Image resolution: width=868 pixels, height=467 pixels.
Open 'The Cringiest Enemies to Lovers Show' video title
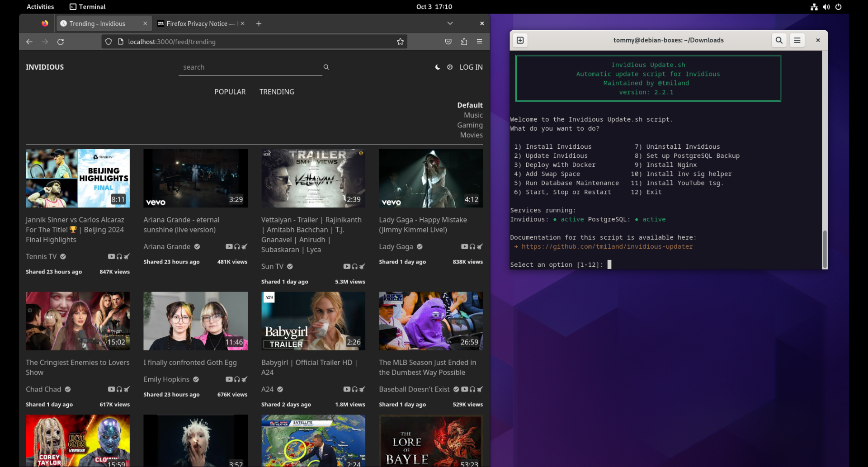tap(77, 368)
